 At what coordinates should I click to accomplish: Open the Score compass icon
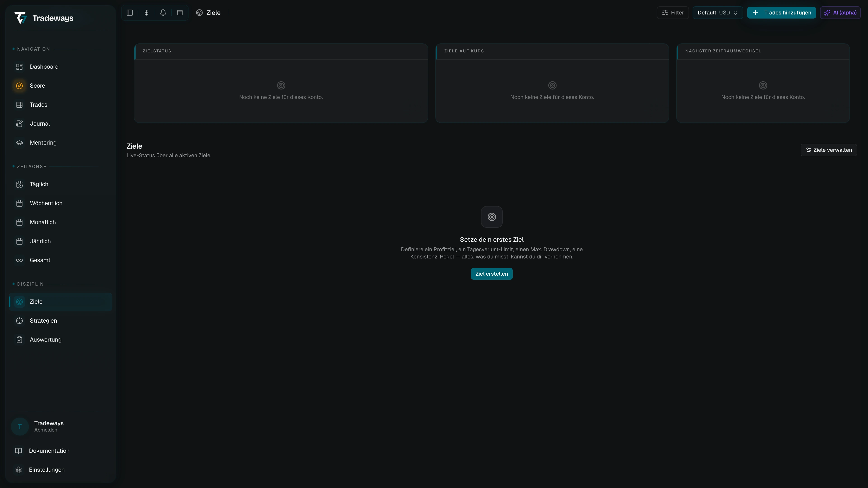(x=19, y=86)
